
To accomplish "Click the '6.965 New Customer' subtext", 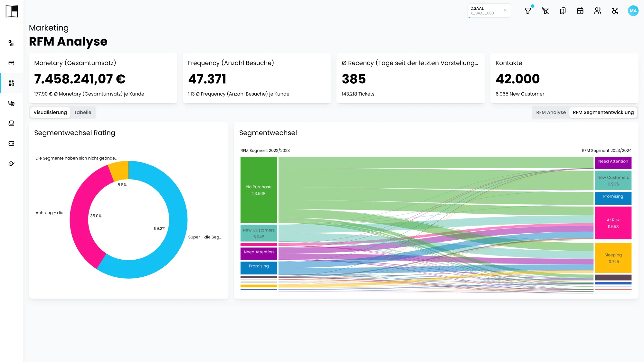I will click(x=520, y=94).
